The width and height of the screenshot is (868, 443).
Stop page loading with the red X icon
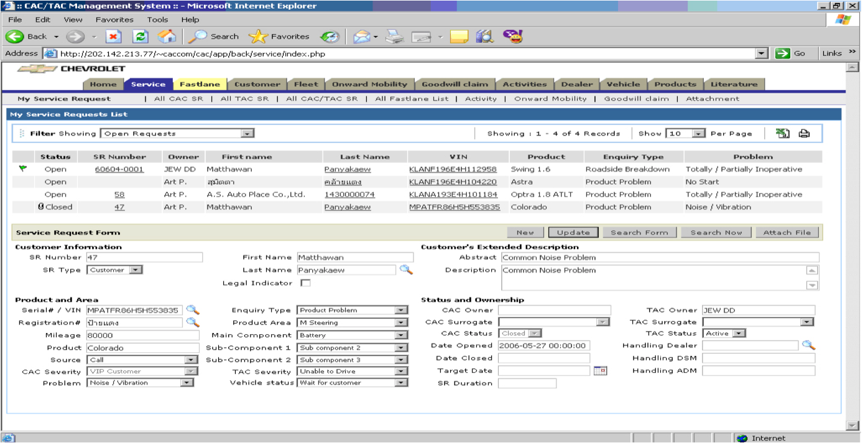coord(113,37)
